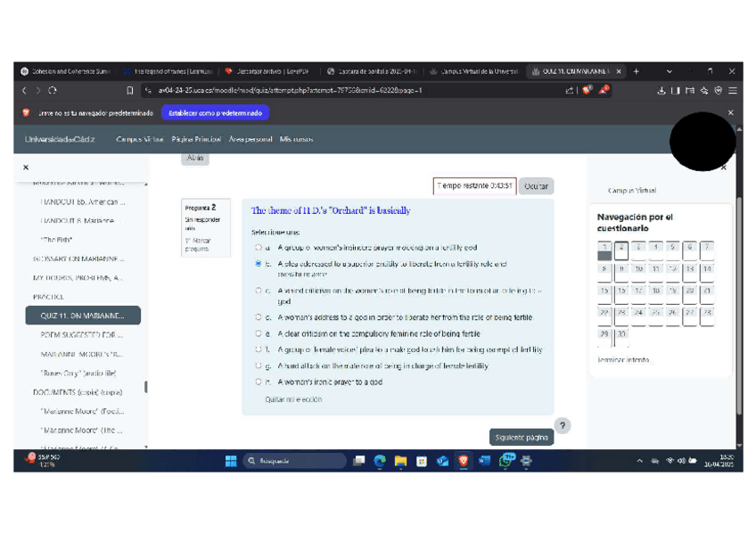Image resolution: width=756 pixels, height=534 pixels.
Task: Jump to question 5 in quiz navigation
Action: pos(672,248)
